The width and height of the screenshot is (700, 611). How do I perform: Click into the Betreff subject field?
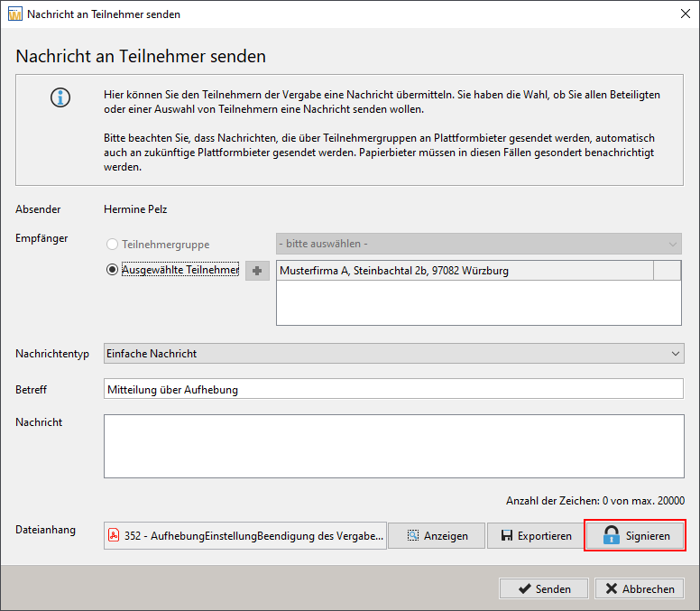[393, 389]
